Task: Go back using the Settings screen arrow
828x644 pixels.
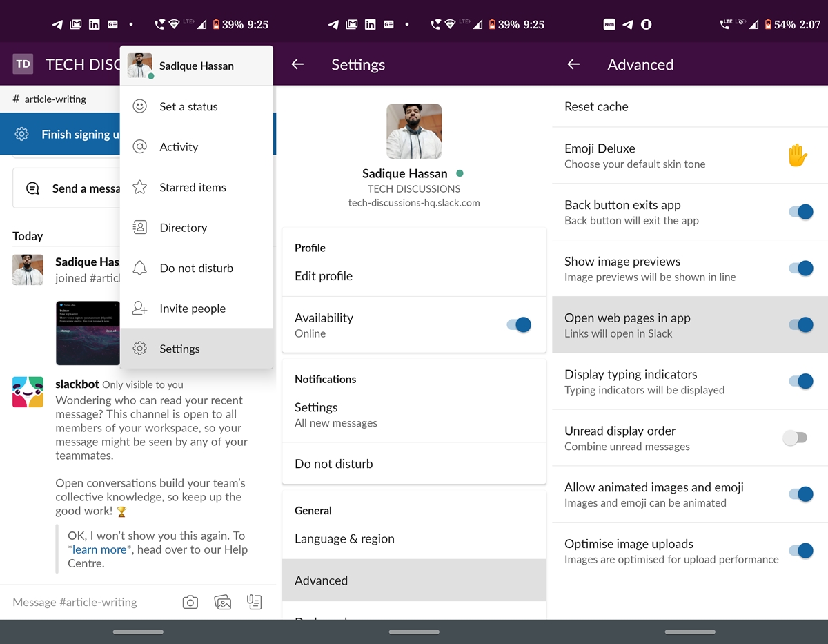Action: coord(297,64)
